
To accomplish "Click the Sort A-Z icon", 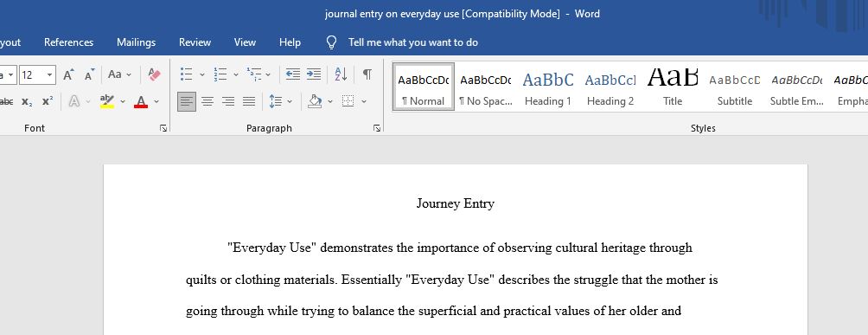I will (x=341, y=74).
